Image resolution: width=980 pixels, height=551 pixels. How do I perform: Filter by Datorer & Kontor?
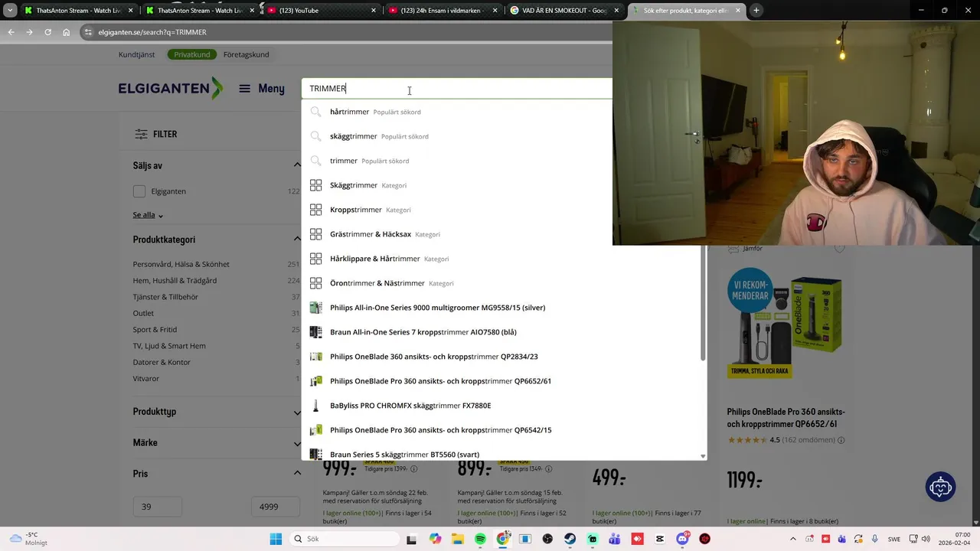(x=162, y=362)
